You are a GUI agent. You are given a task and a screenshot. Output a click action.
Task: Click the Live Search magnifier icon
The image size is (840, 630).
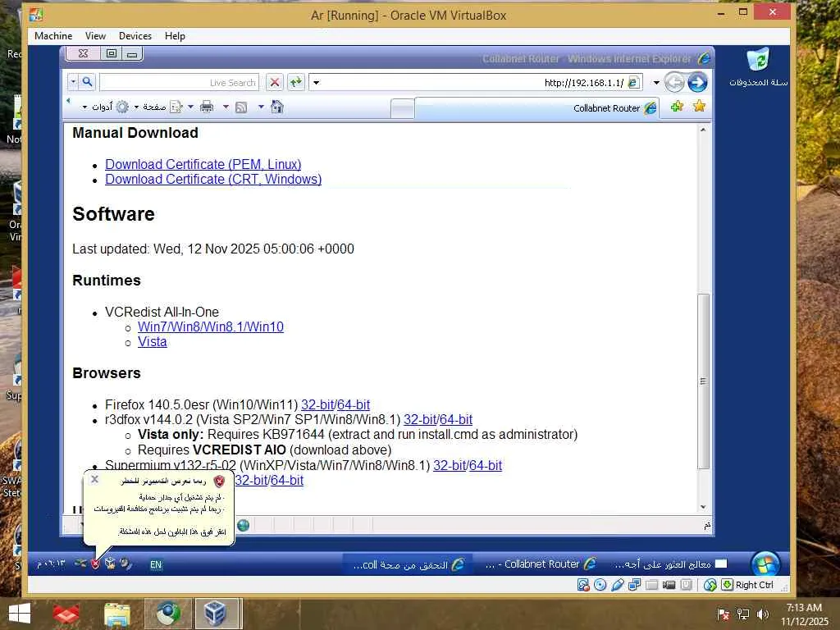[87, 82]
